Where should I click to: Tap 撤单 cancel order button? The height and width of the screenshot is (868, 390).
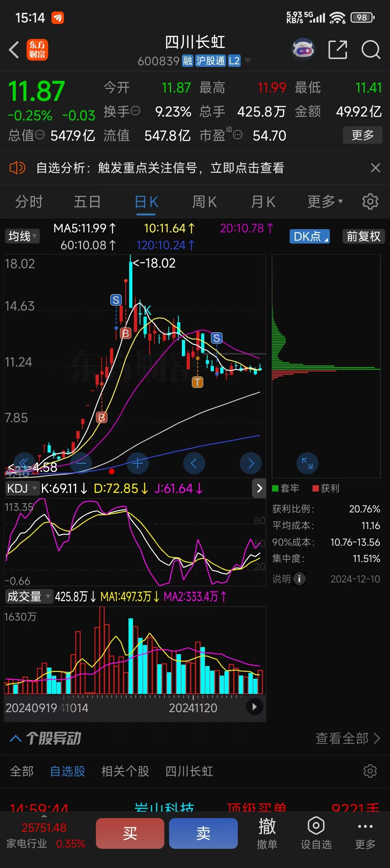pos(267,833)
